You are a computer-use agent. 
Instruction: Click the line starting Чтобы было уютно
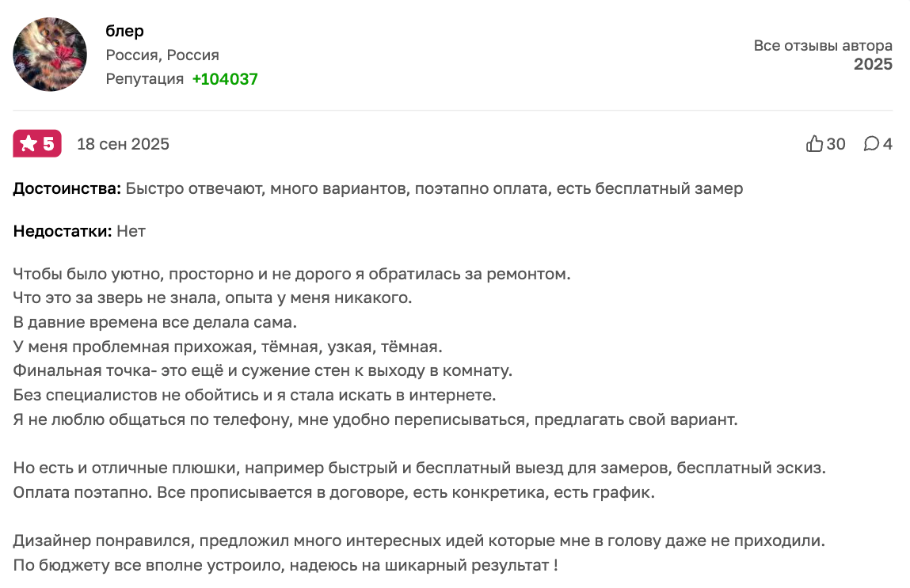[291, 275]
